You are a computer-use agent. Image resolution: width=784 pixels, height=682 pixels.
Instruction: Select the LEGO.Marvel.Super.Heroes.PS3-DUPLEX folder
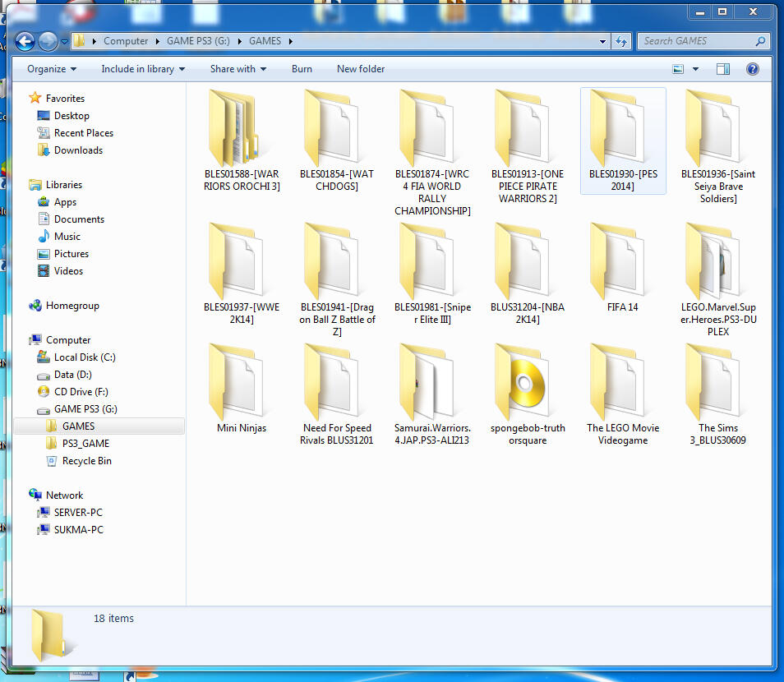pos(718,280)
